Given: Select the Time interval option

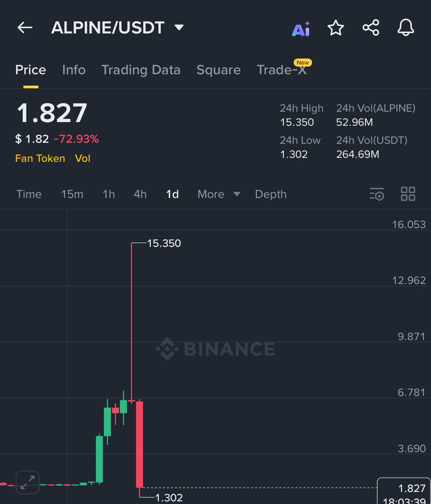Looking at the screenshot, I should pos(29,194).
